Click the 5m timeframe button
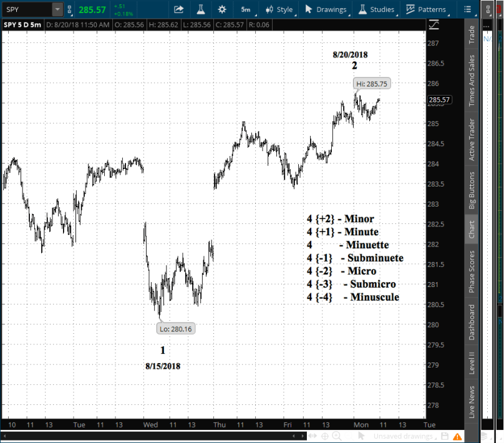The width and height of the screenshot is (504, 443). [x=246, y=9]
